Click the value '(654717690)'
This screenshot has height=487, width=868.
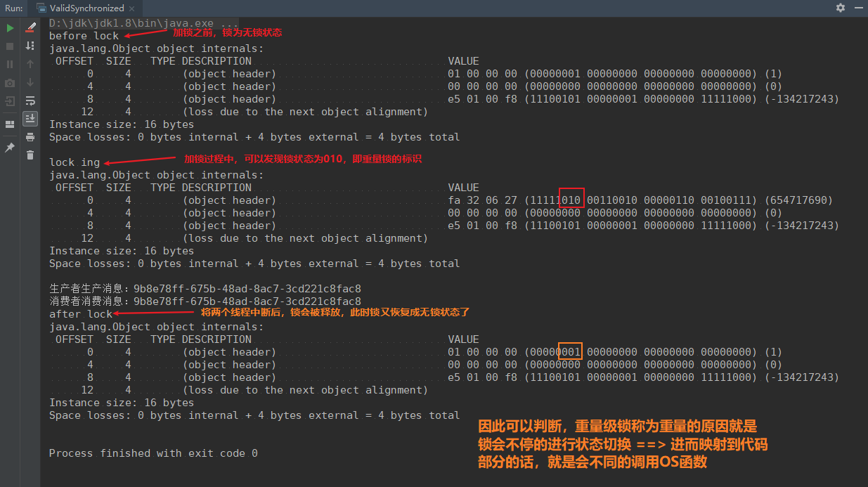pyautogui.click(x=798, y=200)
